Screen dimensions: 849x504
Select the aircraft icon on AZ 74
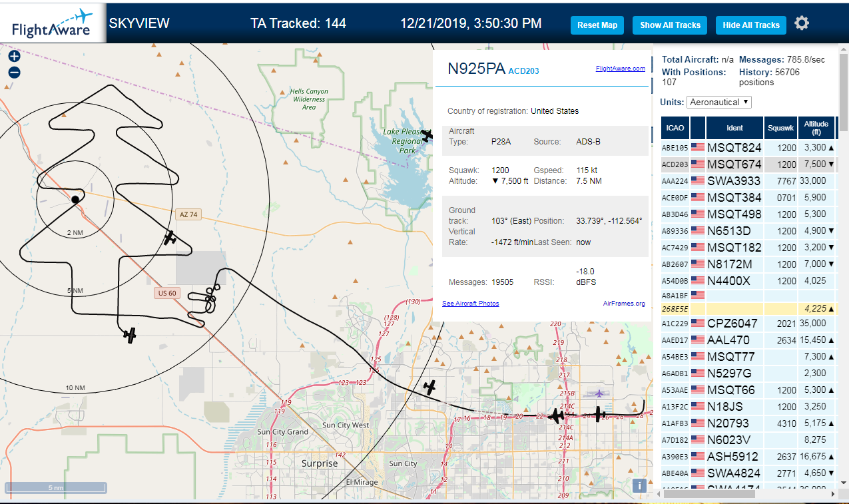coord(170,237)
